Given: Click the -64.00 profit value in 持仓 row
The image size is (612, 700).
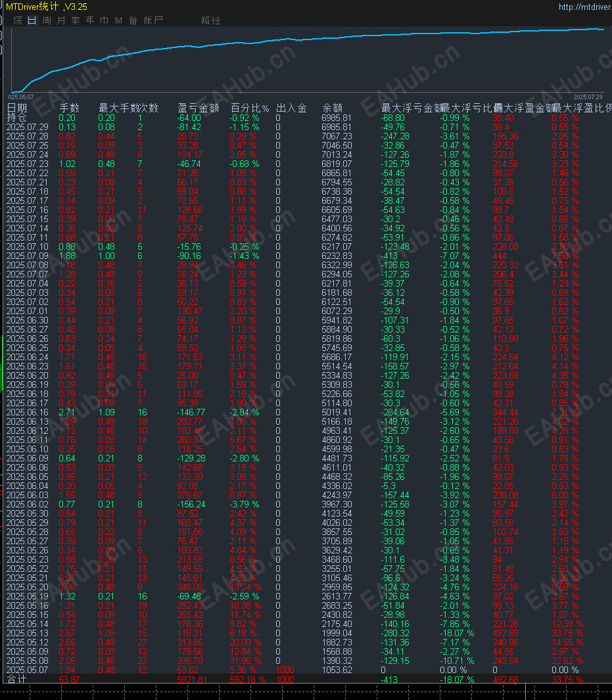Looking at the screenshot, I should (189, 118).
